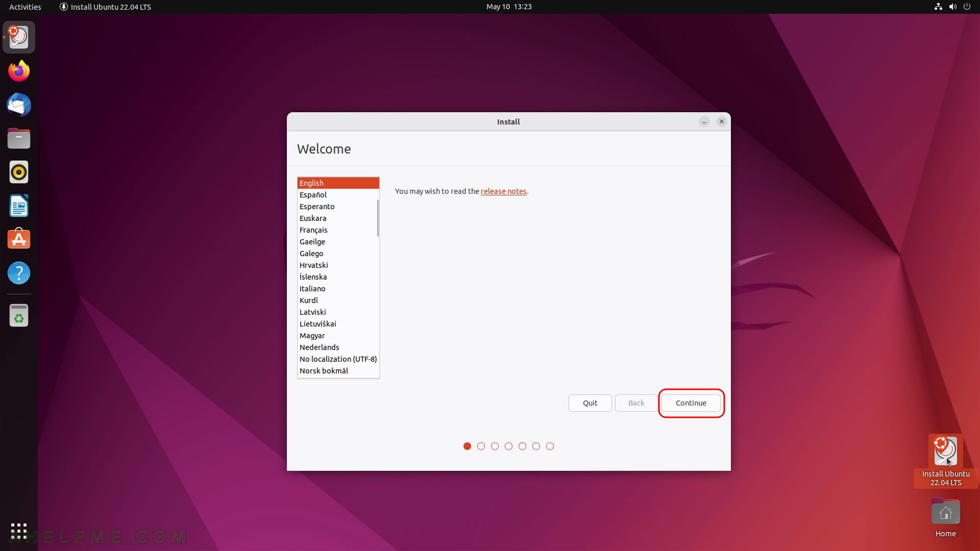Viewport: 980px width, 551px height.
Task: Launch Rhythmbox music player
Action: tap(19, 172)
